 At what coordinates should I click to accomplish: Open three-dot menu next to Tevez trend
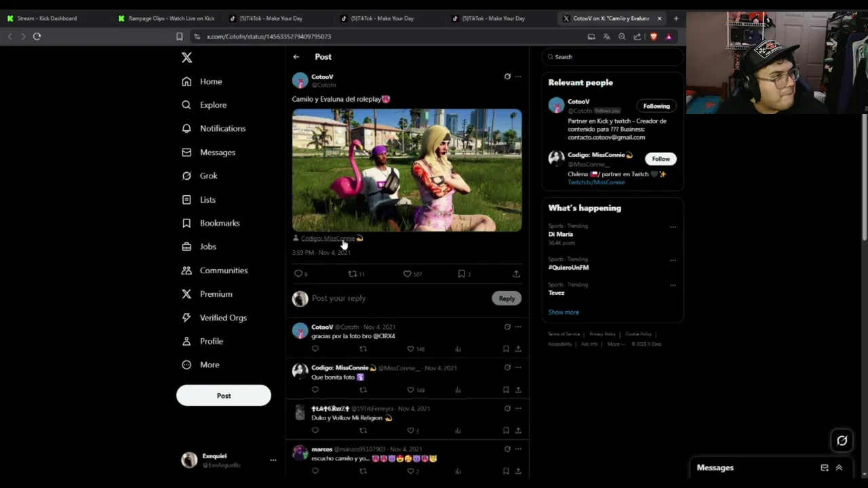click(x=673, y=285)
